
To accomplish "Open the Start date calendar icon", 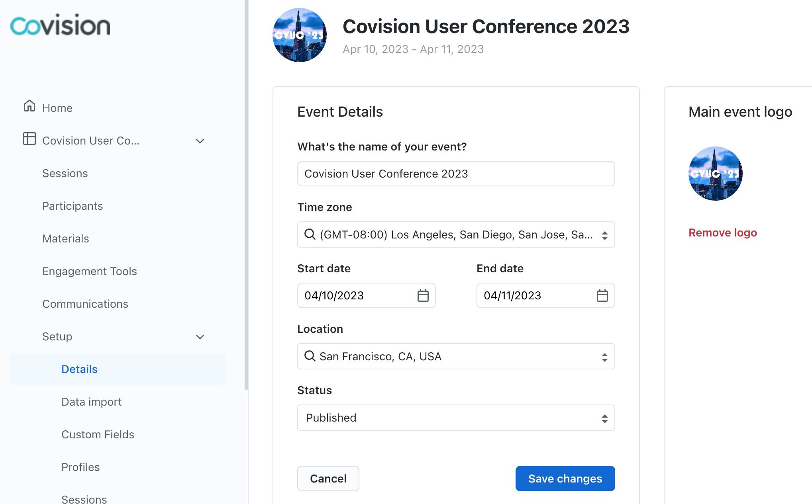I will pos(423,295).
